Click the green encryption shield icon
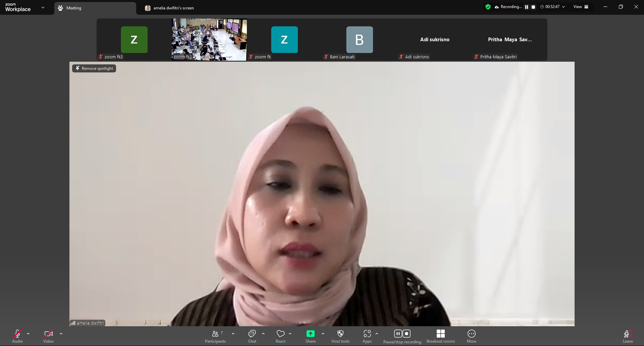The image size is (644, 346). 488,7
